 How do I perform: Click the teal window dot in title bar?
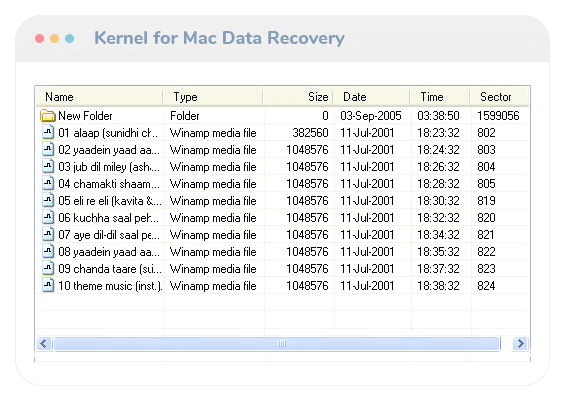point(70,38)
